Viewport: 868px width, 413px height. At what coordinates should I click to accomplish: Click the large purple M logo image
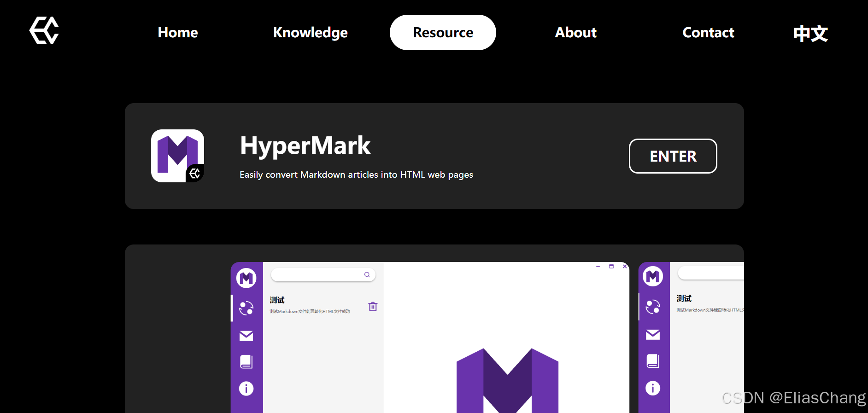507,380
